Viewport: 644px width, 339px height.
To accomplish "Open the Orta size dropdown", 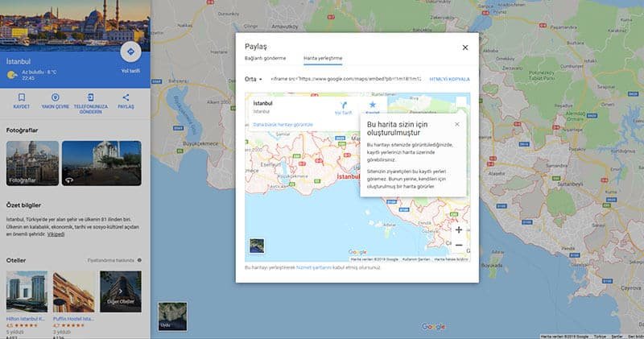I will click(253, 79).
